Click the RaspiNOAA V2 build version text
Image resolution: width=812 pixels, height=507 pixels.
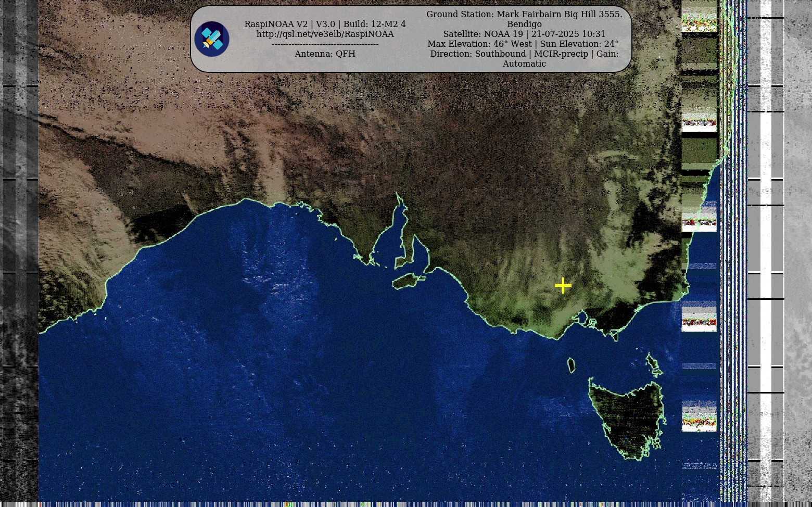(325, 24)
